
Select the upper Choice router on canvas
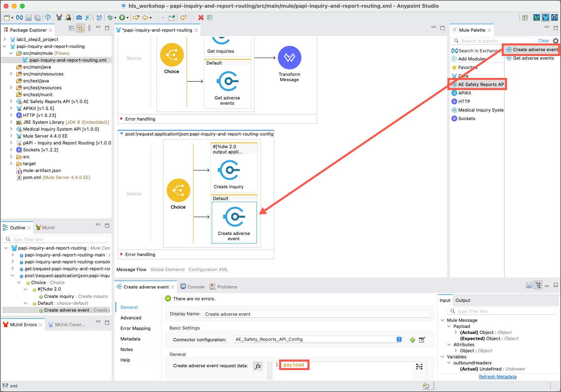[x=172, y=58]
